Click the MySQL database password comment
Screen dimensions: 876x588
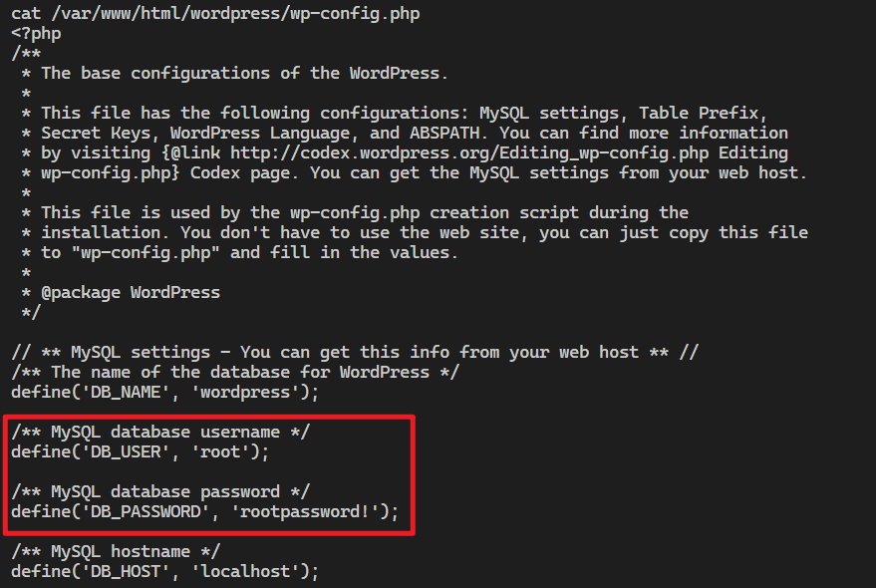point(160,492)
